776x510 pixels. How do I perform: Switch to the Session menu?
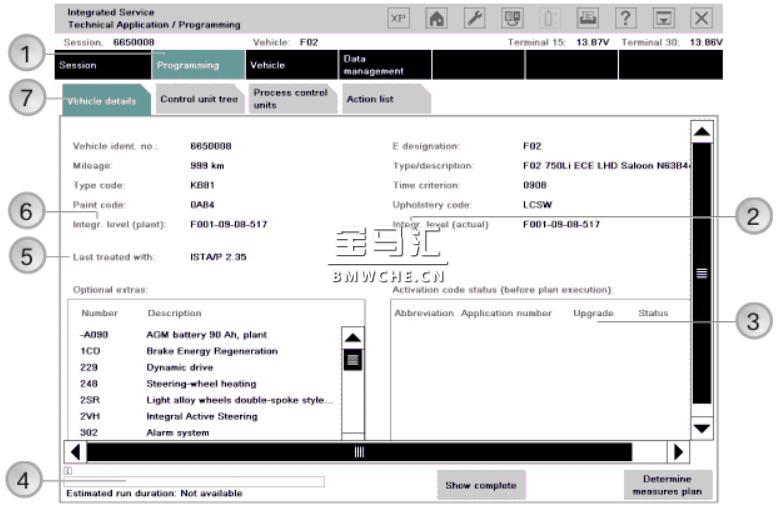pyautogui.click(x=100, y=65)
